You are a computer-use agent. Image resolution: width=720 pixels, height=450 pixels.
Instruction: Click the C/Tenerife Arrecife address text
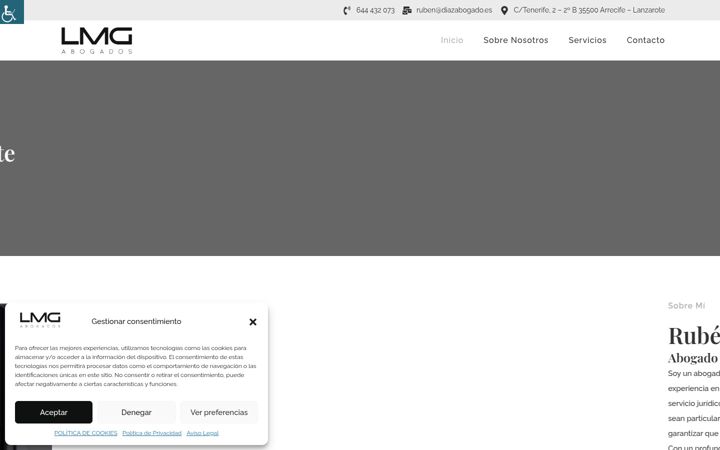(x=589, y=10)
